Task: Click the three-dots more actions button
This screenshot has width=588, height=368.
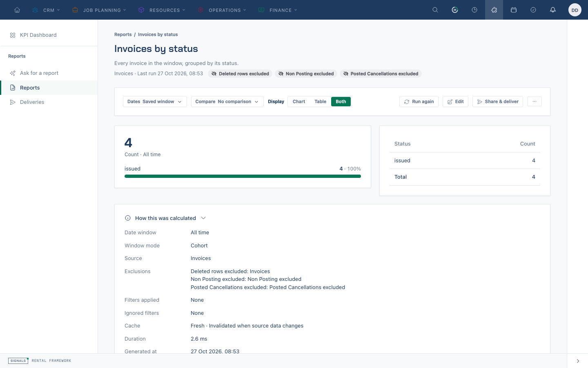Action: tap(535, 101)
